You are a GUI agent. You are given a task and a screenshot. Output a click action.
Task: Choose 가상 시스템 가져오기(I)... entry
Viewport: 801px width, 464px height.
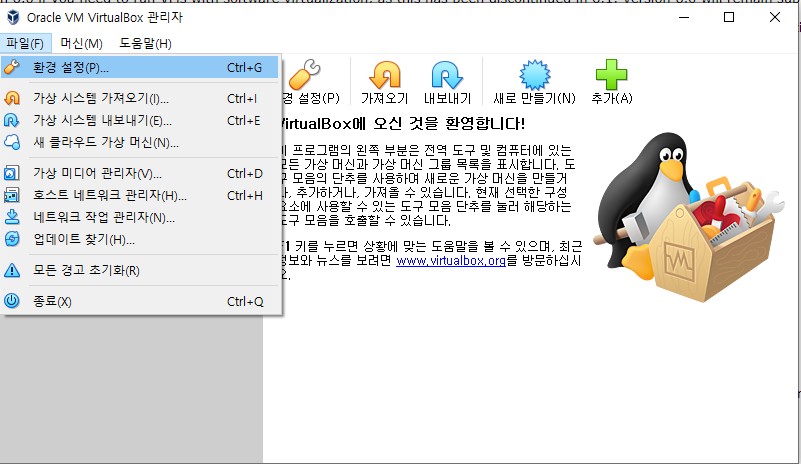[139, 98]
